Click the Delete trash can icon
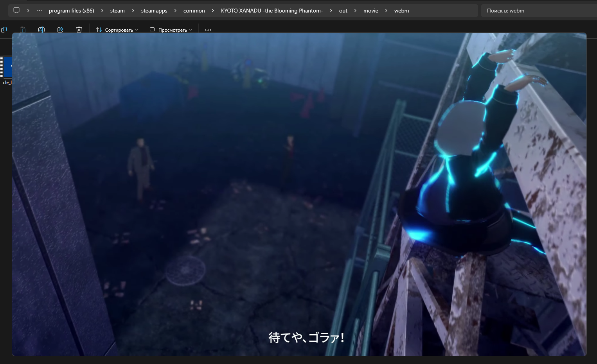This screenshot has height=364, width=597. 79,30
